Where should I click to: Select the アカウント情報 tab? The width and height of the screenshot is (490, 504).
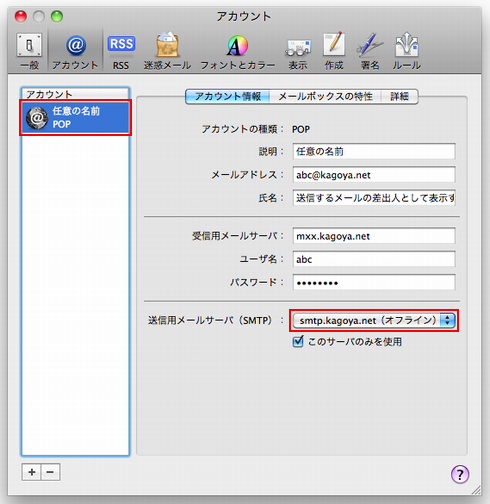(x=228, y=96)
